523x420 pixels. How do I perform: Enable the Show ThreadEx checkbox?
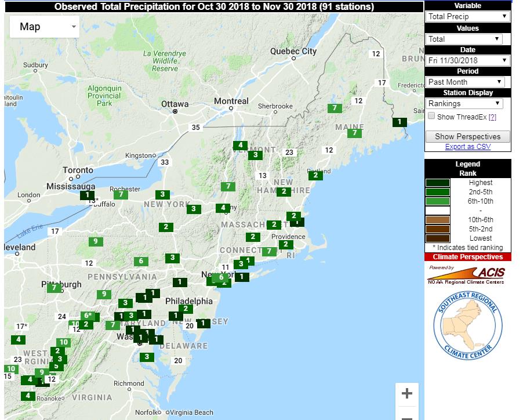click(431, 116)
